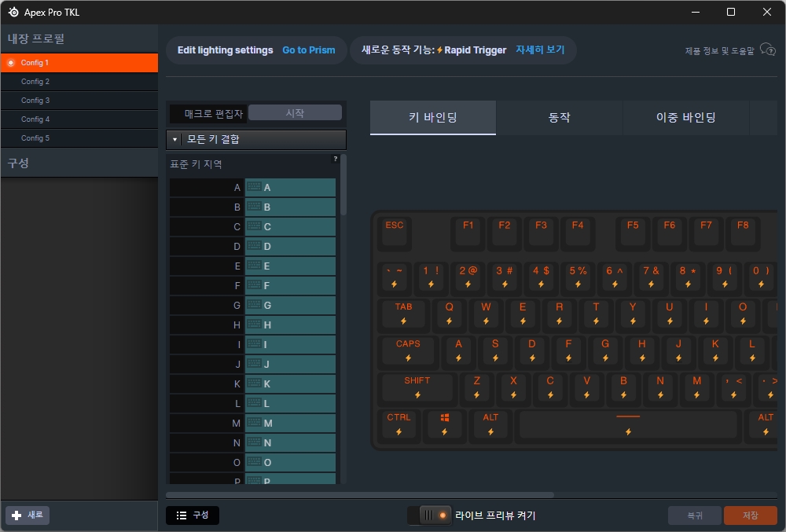Viewport: 786px width, 532px height.
Task: Toggle the live preview switch
Action: tap(430, 515)
